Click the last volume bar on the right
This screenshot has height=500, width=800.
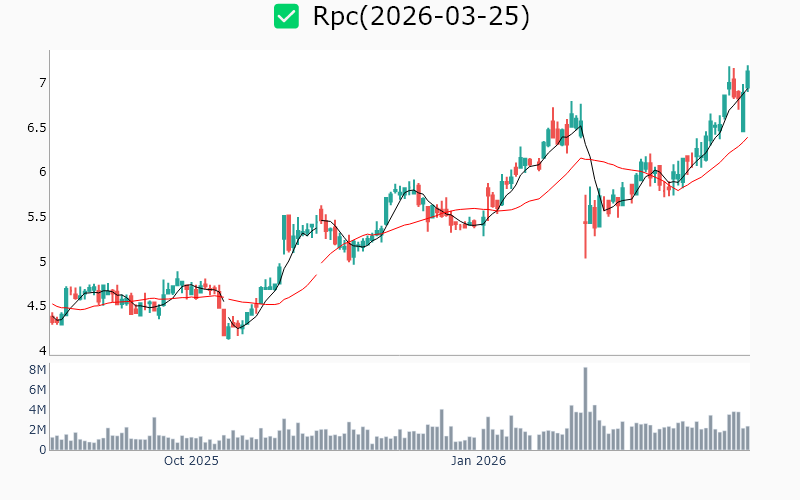point(747,438)
